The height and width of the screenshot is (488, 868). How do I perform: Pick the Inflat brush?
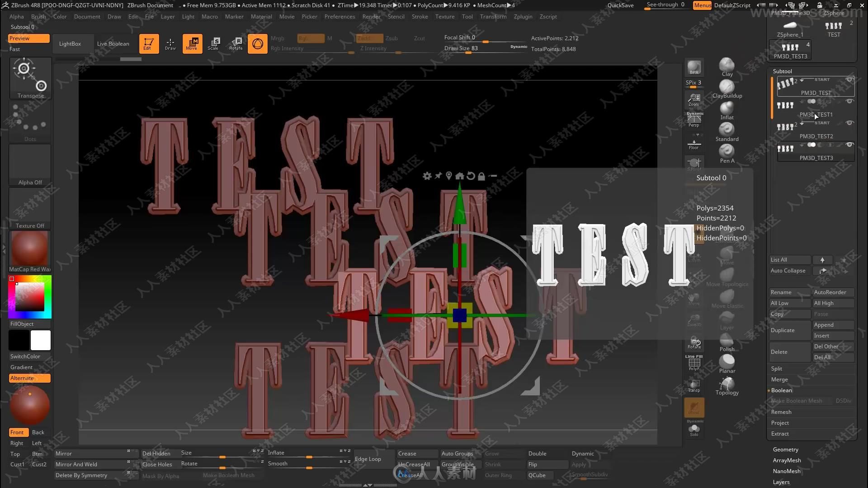(727, 110)
